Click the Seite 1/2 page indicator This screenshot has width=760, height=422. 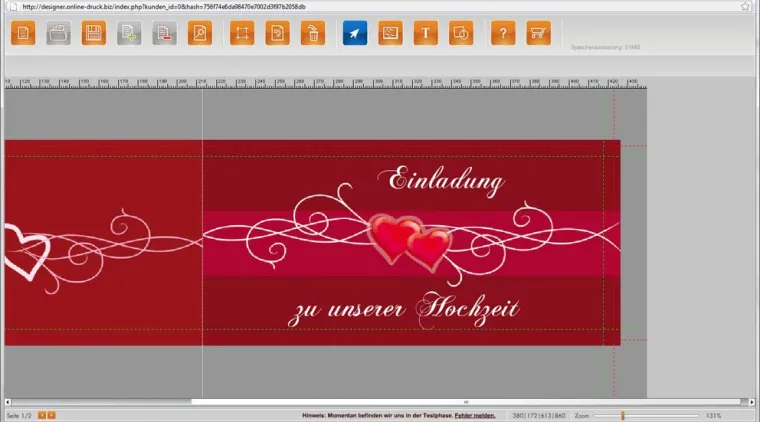pyautogui.click(x=19, y=415)
